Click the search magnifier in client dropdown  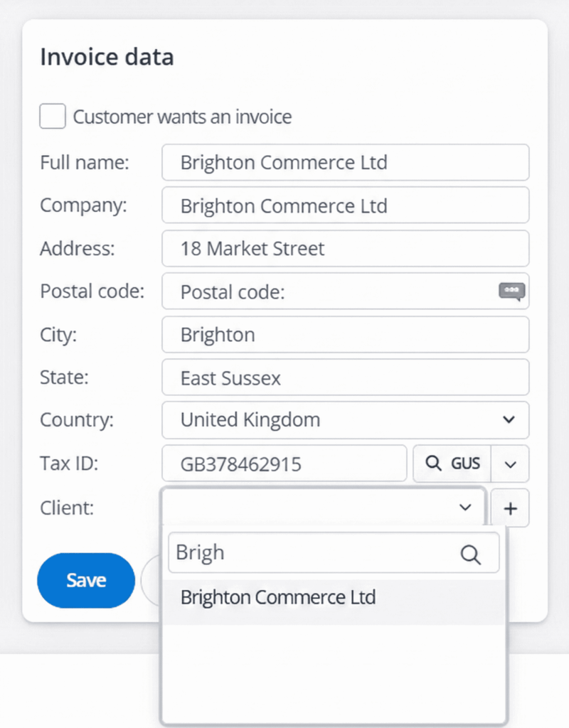click(471, 555)
